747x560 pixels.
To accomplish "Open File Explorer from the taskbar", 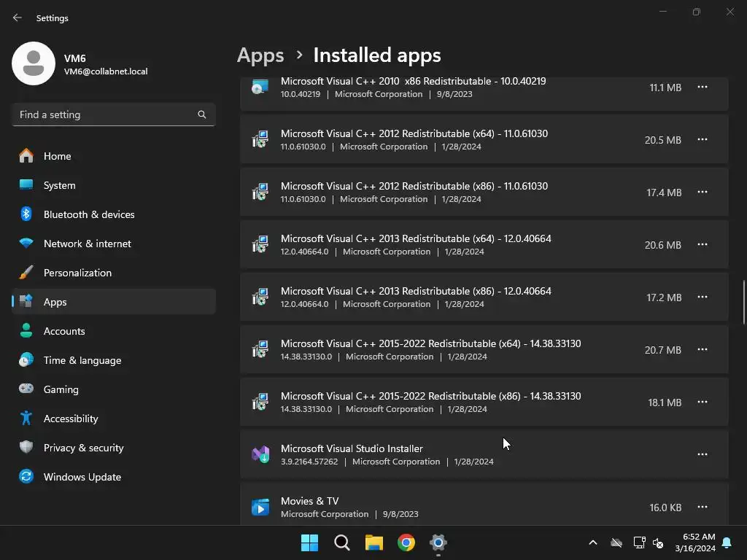I will pyautogui.click(x=374, y=542).
